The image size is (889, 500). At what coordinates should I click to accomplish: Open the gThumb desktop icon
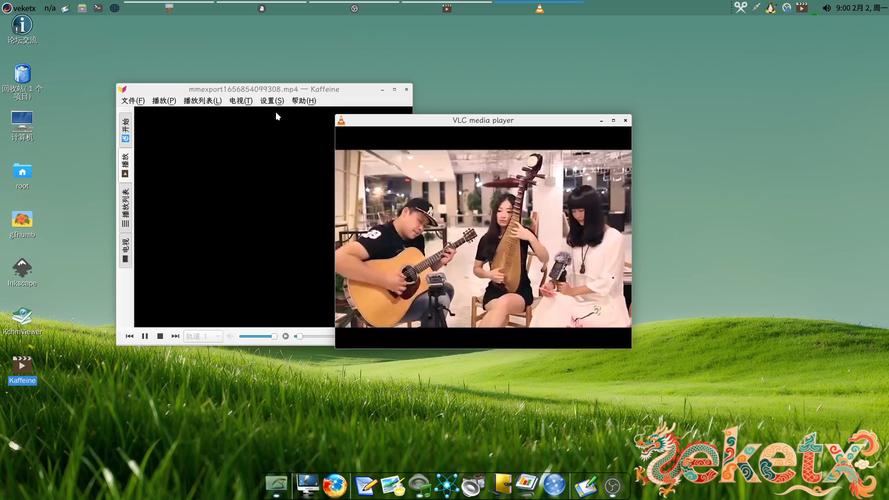coord(22,220)
